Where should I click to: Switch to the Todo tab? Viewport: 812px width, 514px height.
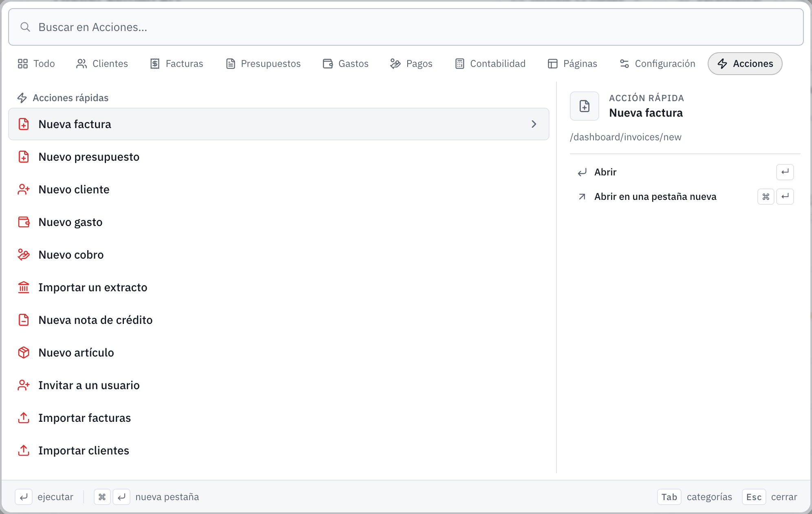pos(36,64)
